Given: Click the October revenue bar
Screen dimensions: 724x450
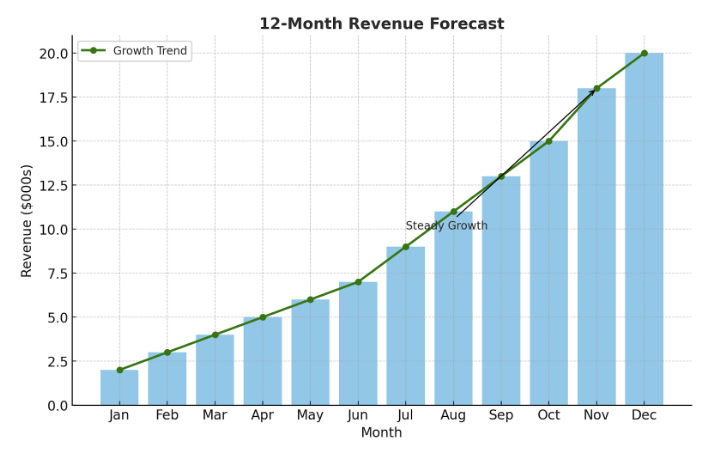Looking at the screenshot, I should point(548,273).
